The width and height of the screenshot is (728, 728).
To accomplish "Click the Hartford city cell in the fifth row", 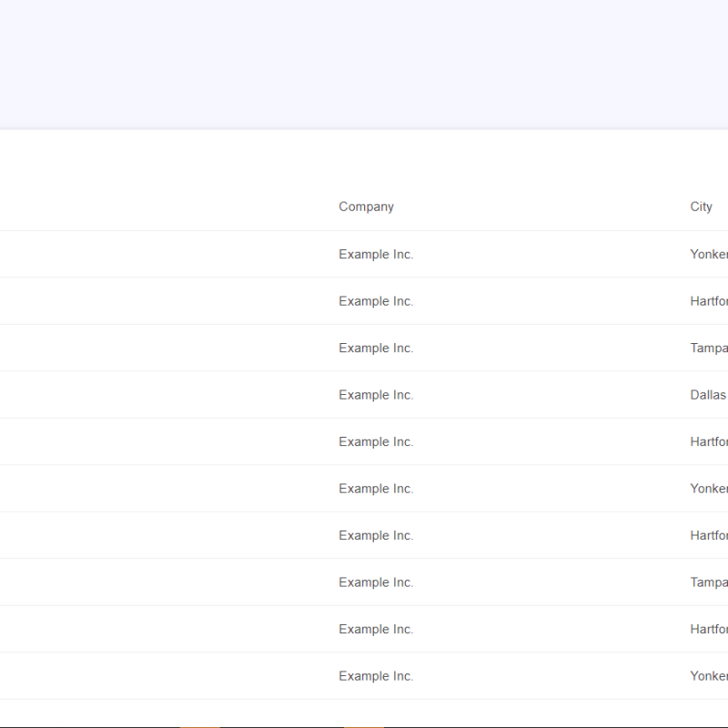I will (709, 442).
